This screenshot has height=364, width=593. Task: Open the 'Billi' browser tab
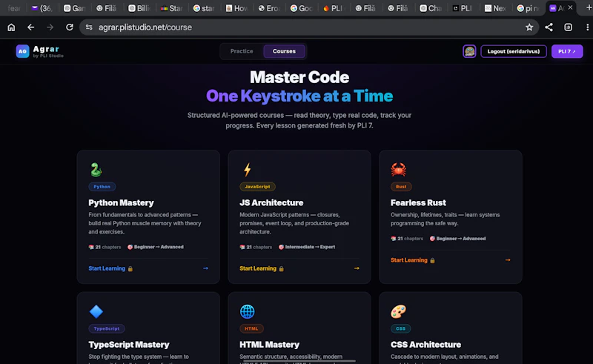click(139, 8)
